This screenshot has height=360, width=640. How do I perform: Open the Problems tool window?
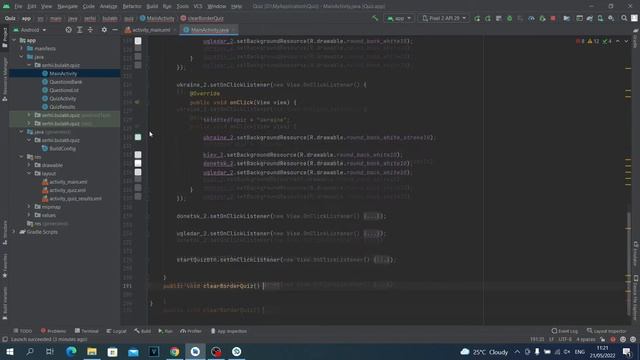[x=53, y=331]
